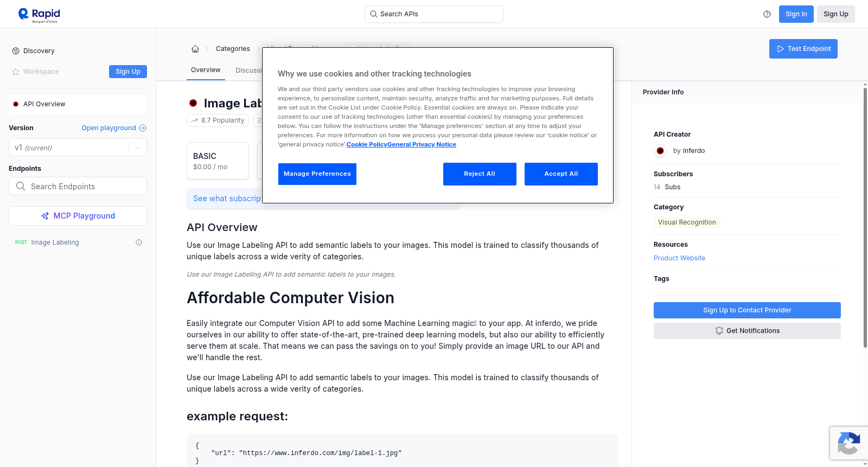This screenshot has width=868, height=467.
Task: Click the Visual Recognition category tag
Action: (687, 222)
